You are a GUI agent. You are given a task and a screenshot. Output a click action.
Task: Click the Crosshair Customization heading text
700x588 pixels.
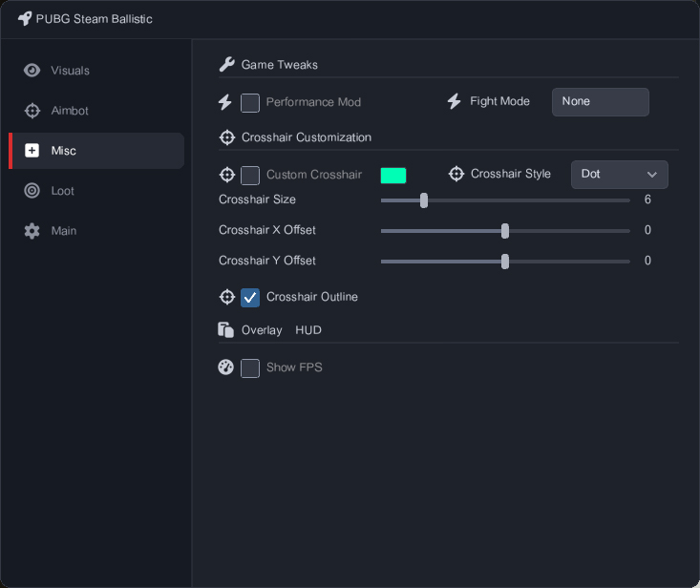pyautogui.click(x=307, y=136)
